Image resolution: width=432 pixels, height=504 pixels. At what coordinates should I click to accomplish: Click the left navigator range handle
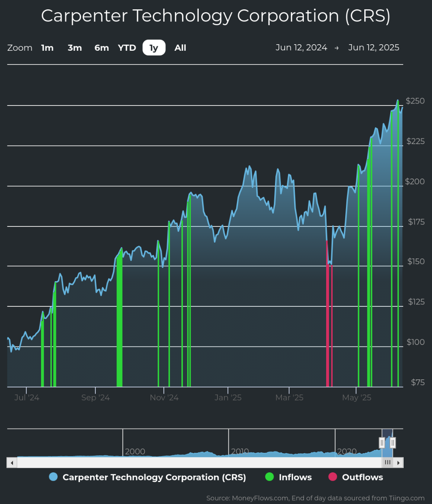pos(382,443)
